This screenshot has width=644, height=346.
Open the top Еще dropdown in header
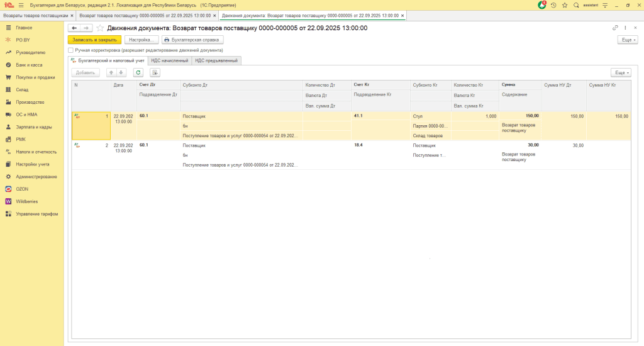tap(627, 40)
